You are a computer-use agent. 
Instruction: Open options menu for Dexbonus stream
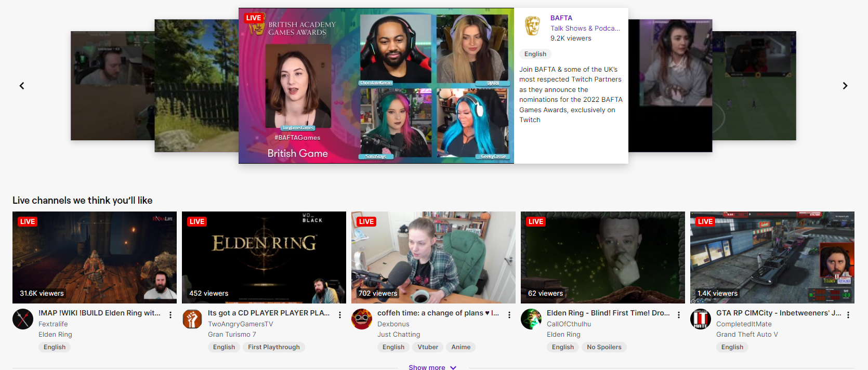[x=509, y=315]
